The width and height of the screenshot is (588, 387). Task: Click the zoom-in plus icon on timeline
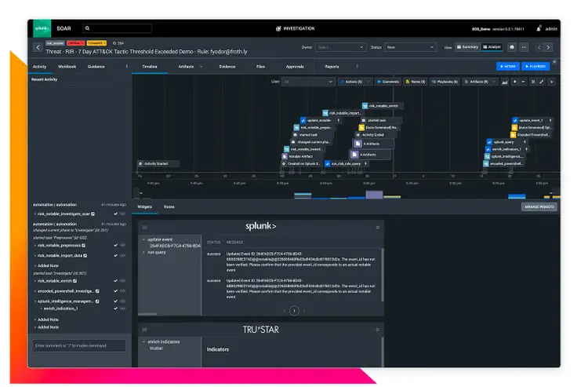(514, 82)
